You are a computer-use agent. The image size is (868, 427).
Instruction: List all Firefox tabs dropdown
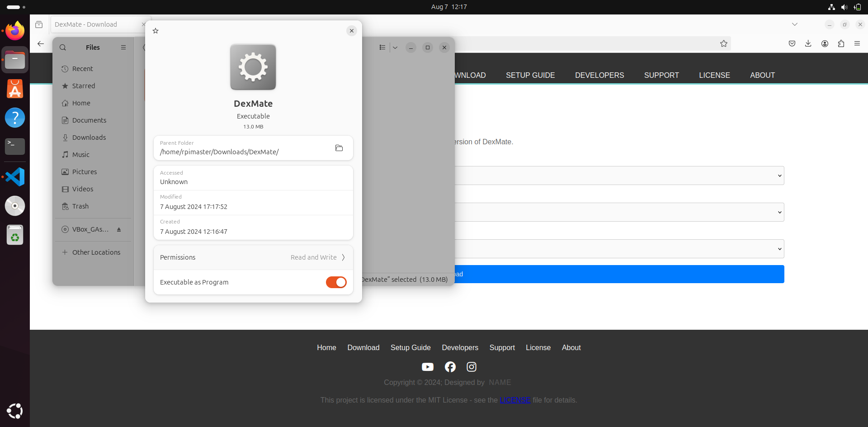tap(795, 24)
